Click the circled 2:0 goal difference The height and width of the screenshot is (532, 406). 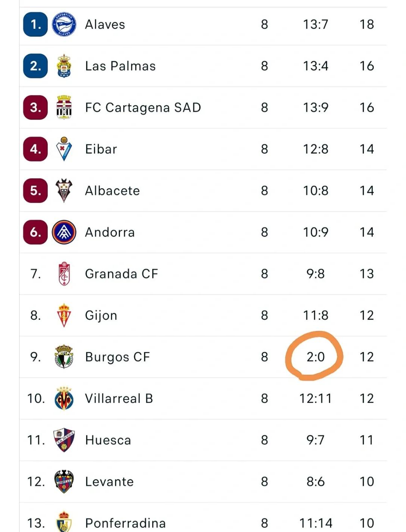315,357
